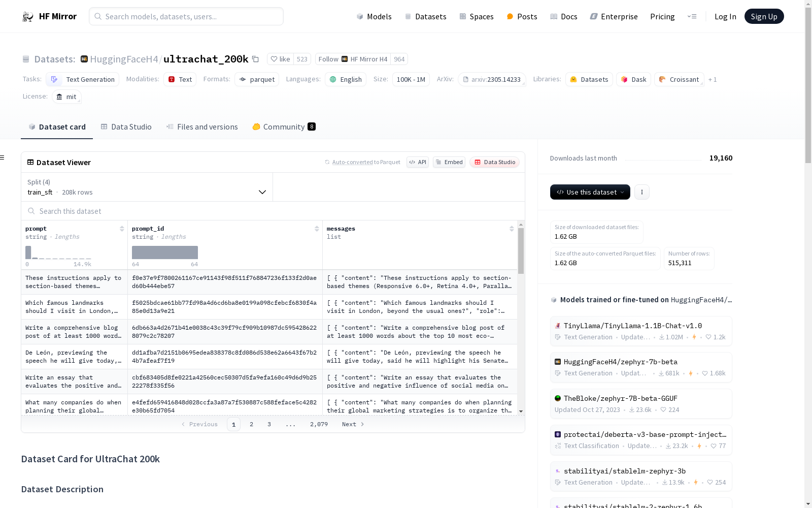Click the Dataset Viewer table icon
This screenshot has height=508, width=812.
coord(30,162)
